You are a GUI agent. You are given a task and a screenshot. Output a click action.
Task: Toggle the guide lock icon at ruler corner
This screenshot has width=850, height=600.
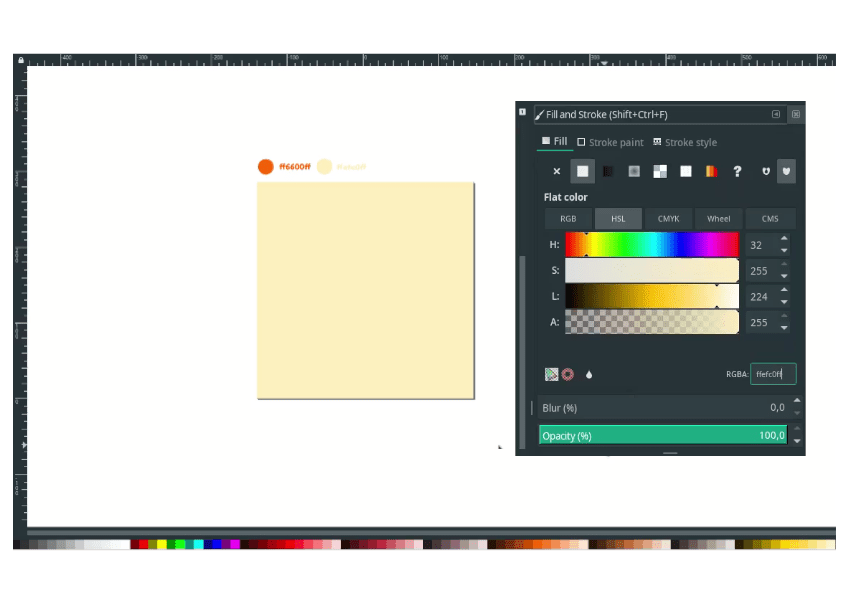click(21, 60)
